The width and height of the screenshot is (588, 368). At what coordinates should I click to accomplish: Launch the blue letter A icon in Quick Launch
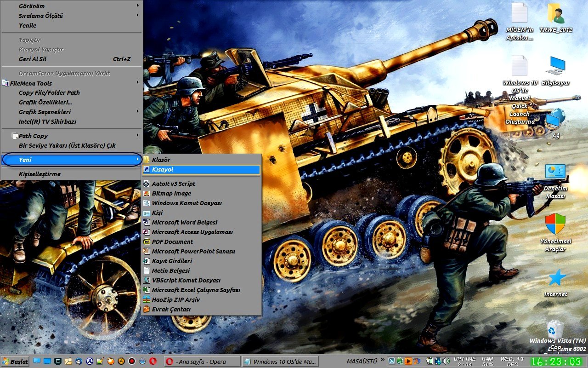(90, 361)
